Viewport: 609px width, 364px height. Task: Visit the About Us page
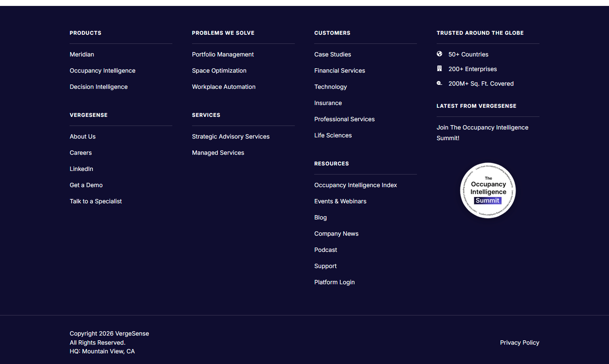(x=82, y=136)
